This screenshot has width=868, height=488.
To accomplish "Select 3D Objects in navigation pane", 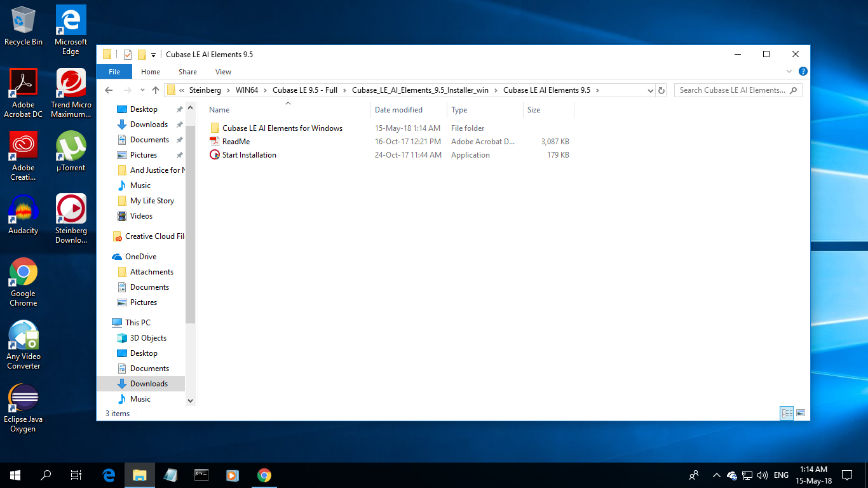I will coord(148,337).
